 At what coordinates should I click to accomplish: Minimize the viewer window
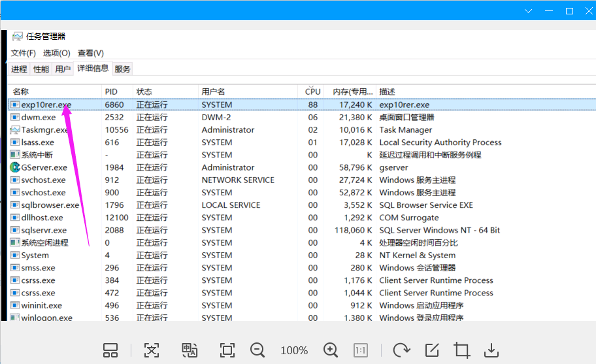point(549,11)
